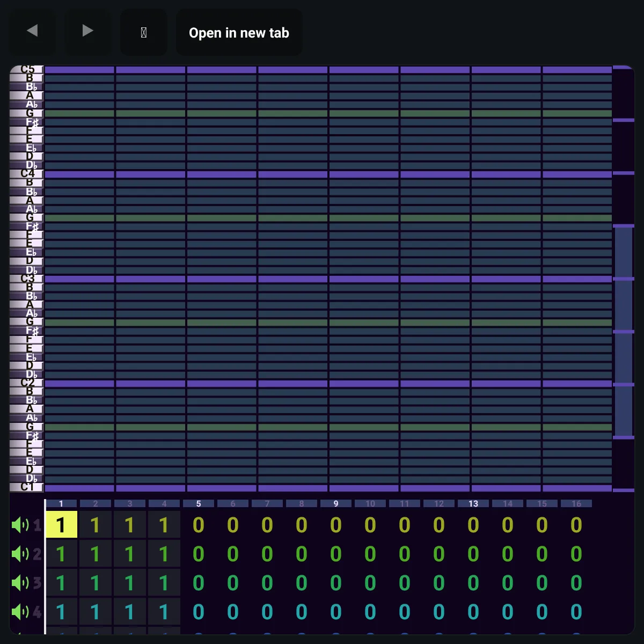Click the unrecognized glyph icon button

(x=143, y=32)
